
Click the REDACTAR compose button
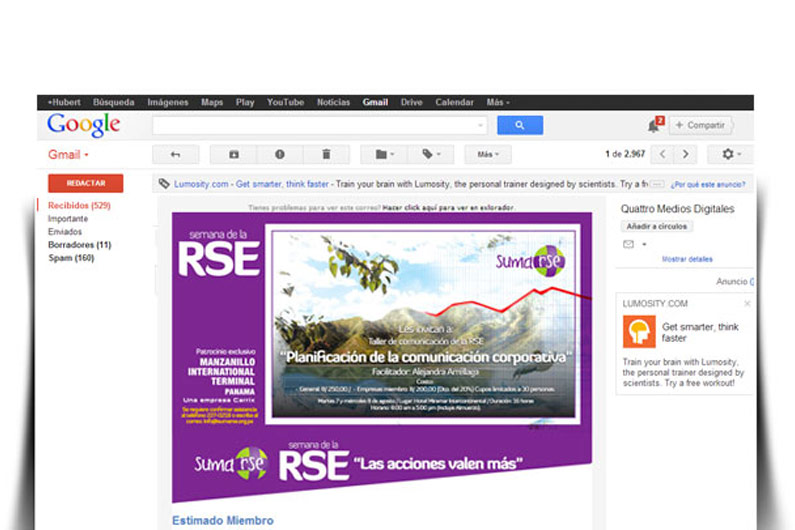pos(86,183)
